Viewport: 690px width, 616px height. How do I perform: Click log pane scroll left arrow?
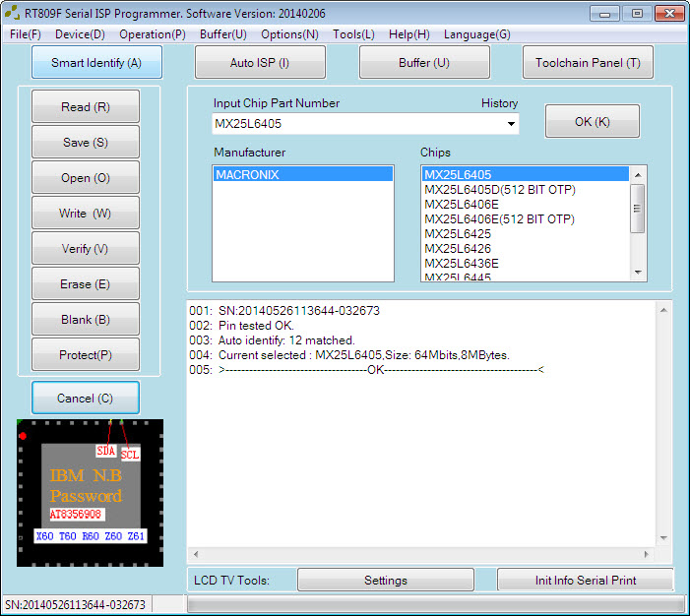point(196,554)
